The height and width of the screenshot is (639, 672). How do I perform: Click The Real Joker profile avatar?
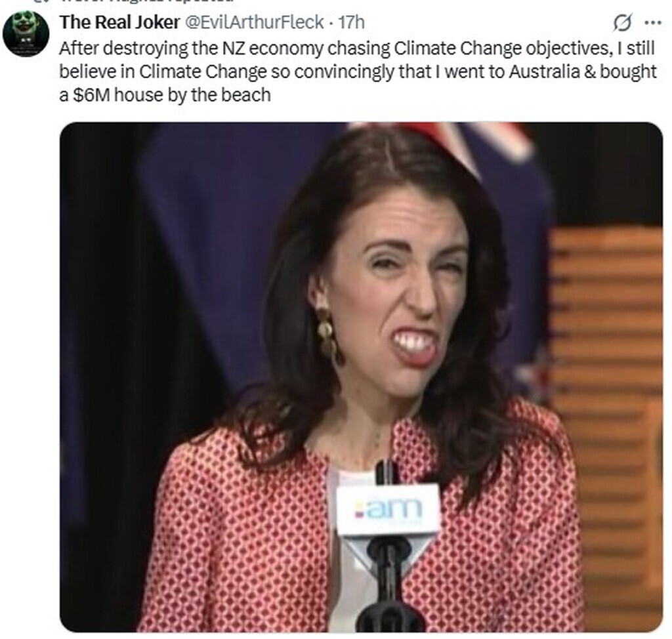[26, 33]
